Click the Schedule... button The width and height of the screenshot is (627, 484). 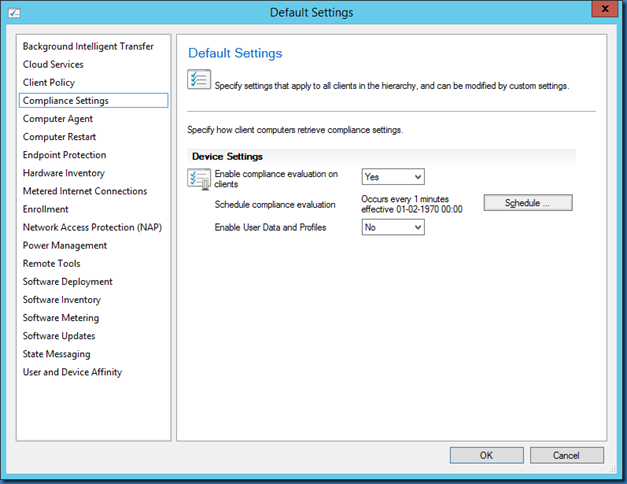click(x=528, y=203)
